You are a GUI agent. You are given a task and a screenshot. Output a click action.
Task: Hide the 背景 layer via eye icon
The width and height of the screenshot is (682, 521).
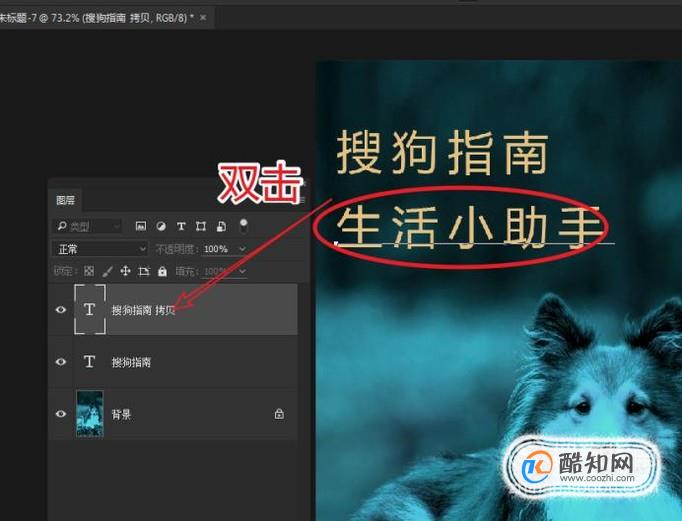pos(61,414)
